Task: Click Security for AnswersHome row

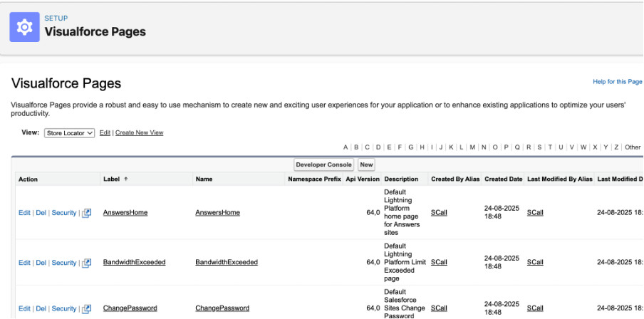Action: (63, 213)
